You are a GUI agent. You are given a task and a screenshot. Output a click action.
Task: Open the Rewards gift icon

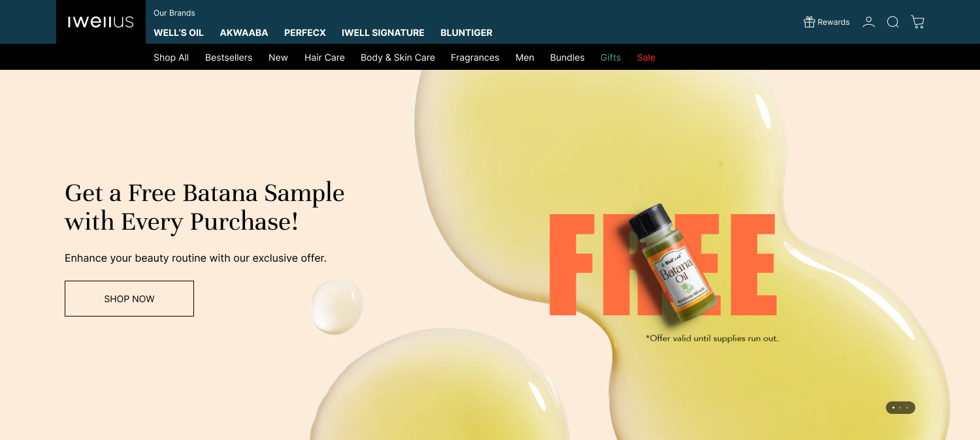(809, 22)
